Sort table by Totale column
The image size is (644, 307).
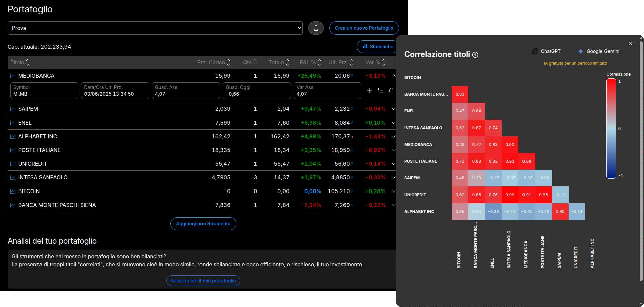tap(279, 62)
